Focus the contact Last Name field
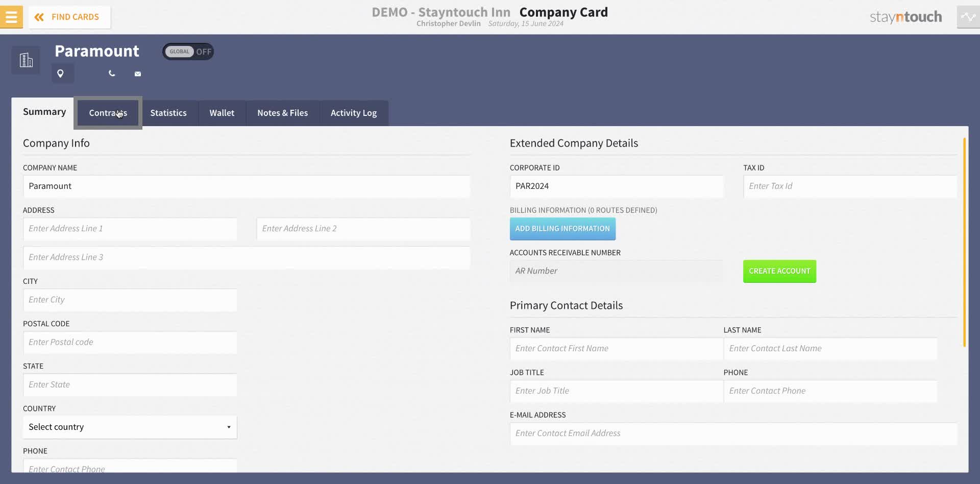980x484 pixels. (x=830, y=349)
